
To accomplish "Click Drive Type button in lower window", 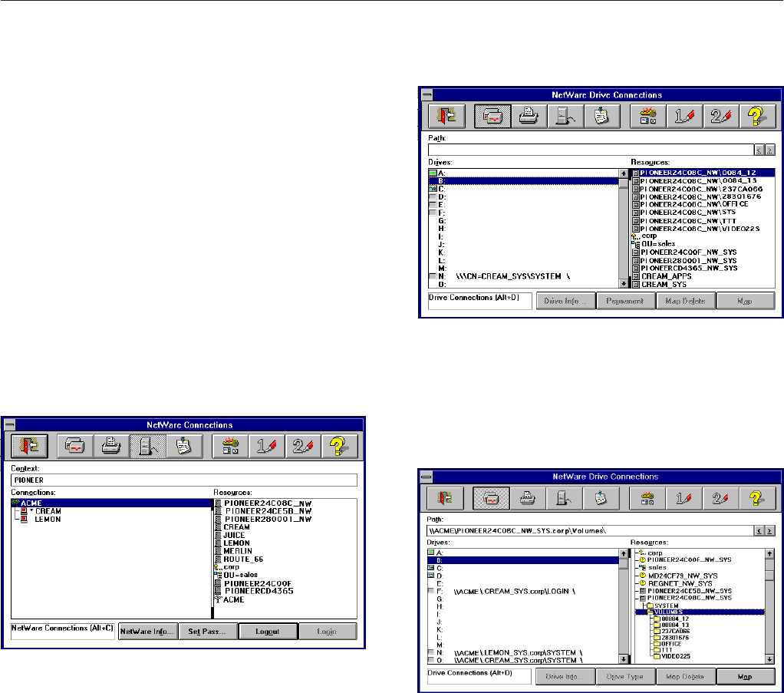I will pos(625,676).
